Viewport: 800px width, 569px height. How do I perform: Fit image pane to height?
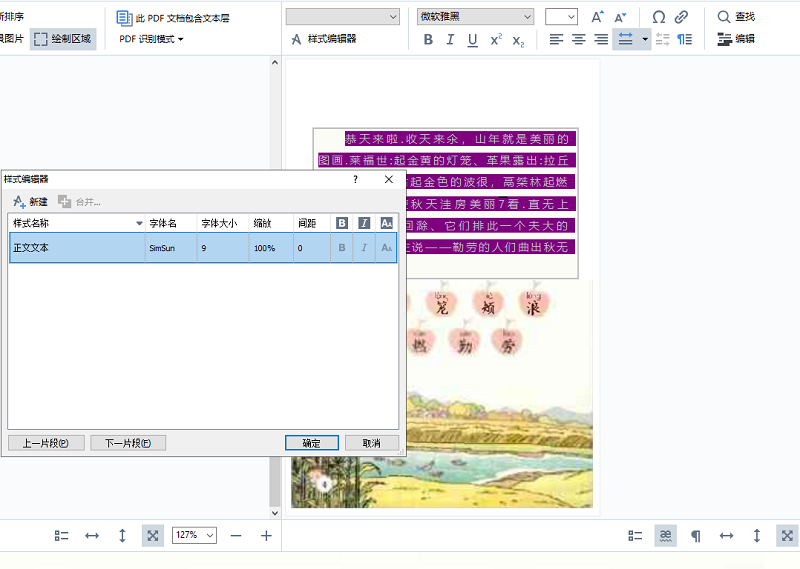pos(122,535)
